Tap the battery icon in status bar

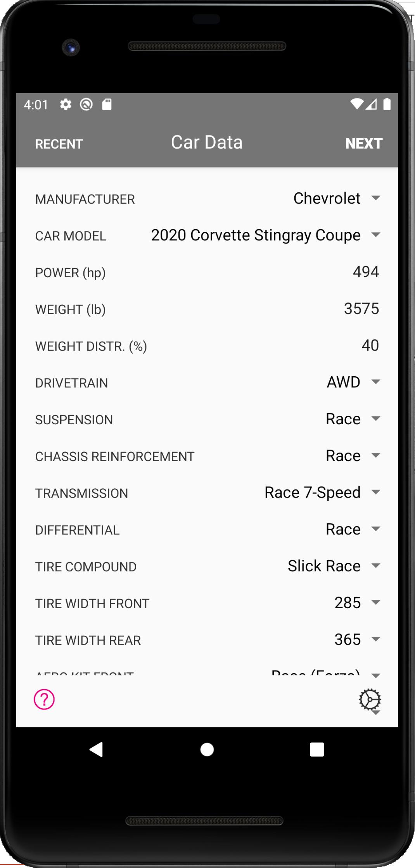[387, 104]
